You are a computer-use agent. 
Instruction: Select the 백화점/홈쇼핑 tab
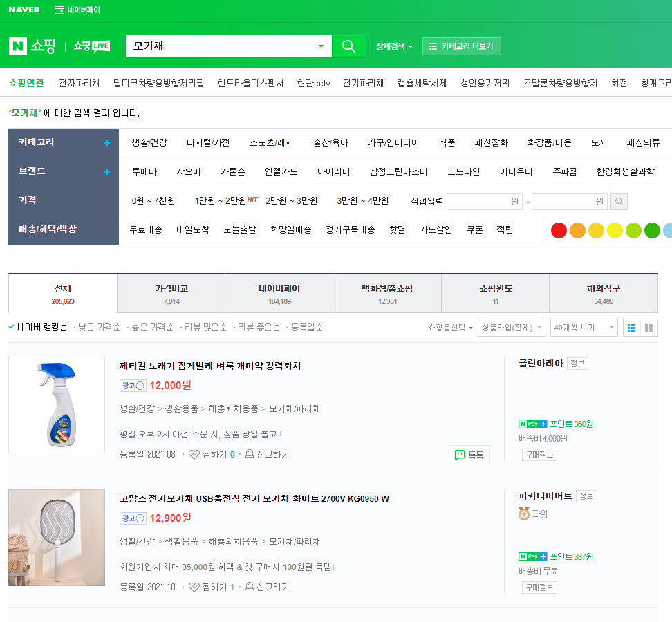[x=387, y=294]
